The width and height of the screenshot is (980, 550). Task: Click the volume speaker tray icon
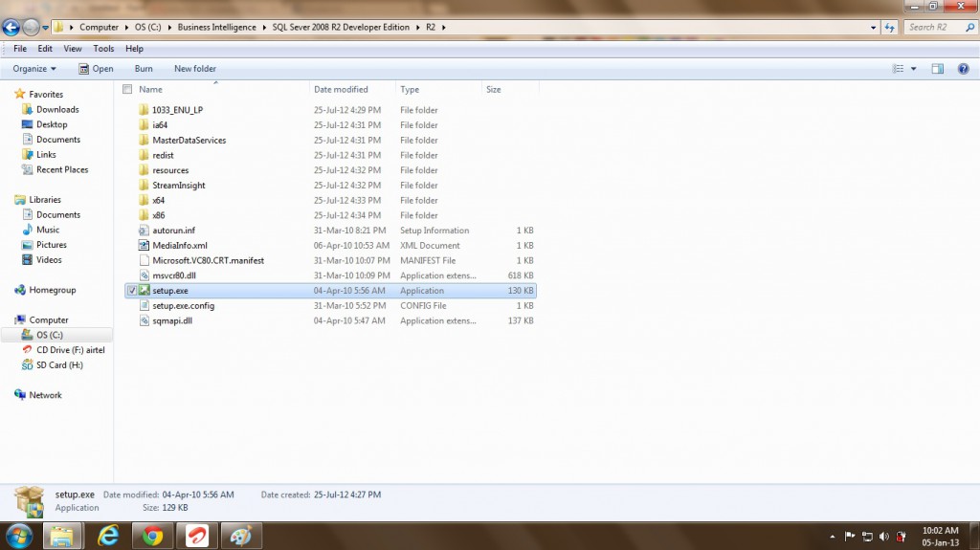point(883,537)
